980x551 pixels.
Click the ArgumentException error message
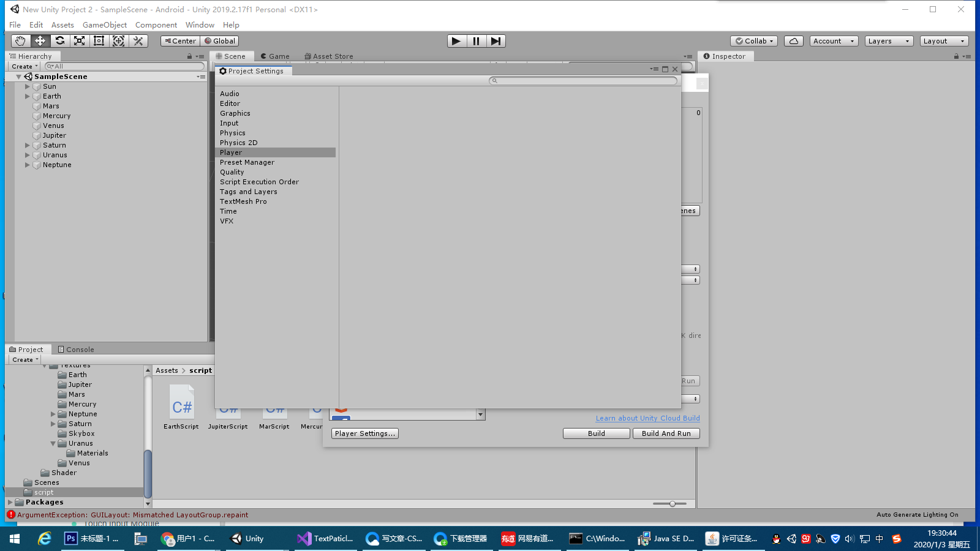point(133,515)
